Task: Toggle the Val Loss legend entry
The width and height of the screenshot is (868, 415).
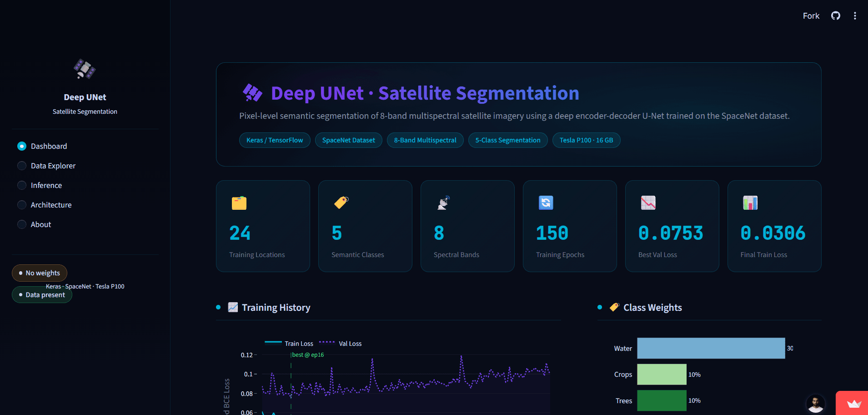Action: click(341, 344)
